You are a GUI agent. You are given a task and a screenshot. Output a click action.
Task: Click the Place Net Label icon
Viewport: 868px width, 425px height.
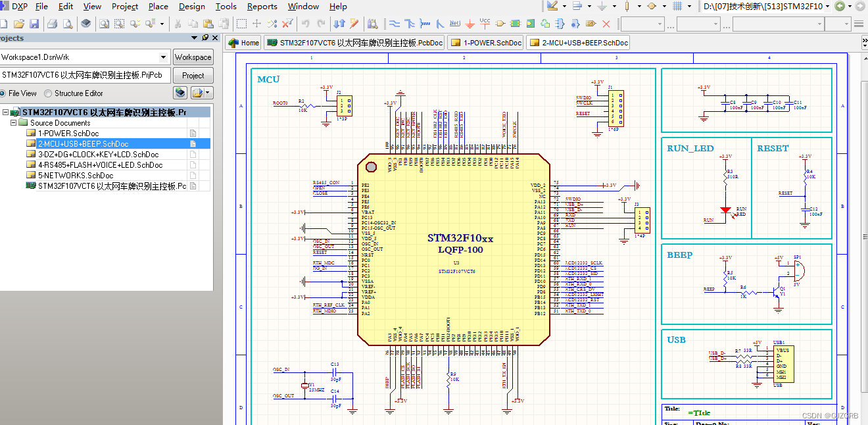(454, 24)
